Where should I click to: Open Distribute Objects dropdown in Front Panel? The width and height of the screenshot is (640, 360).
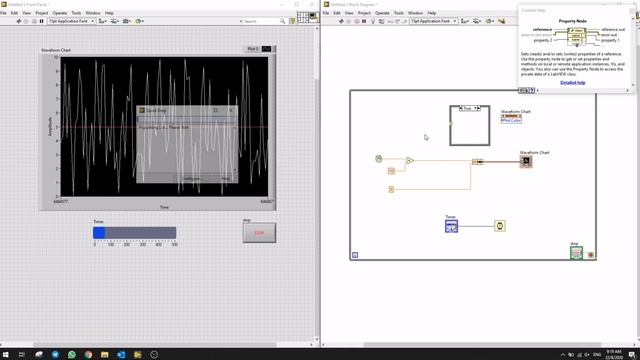coord(115,21)
